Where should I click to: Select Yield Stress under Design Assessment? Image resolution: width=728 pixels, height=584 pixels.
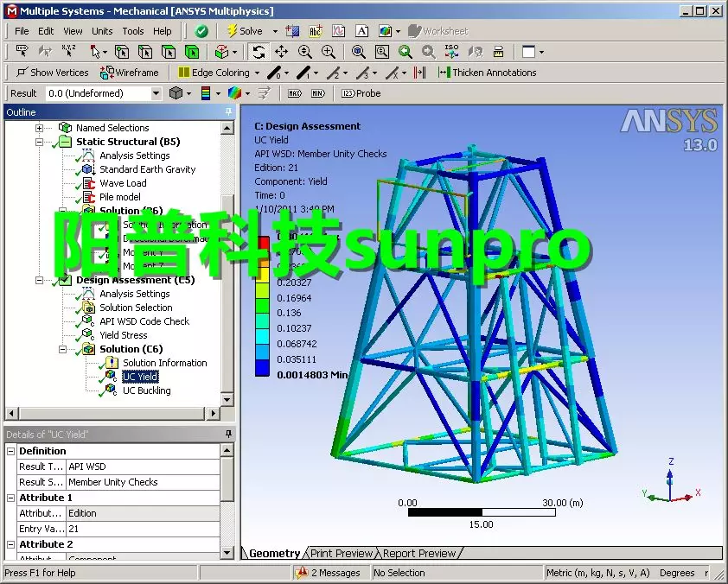(124, 335)
